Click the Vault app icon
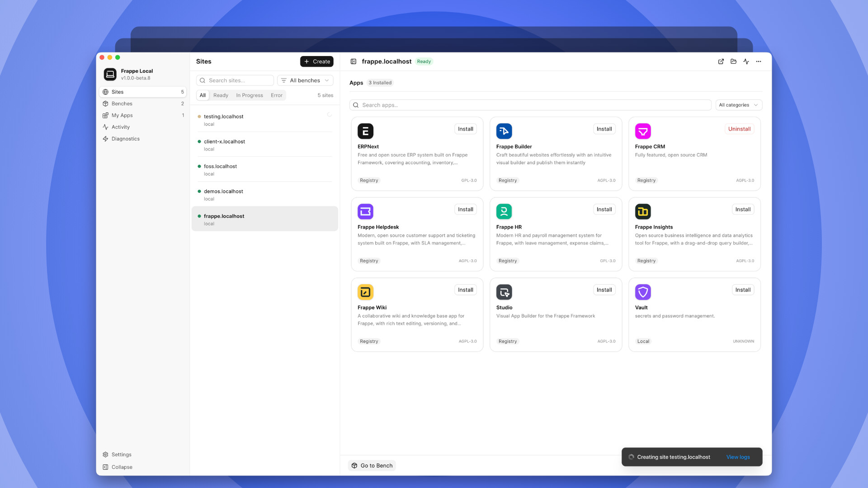Screen dimensions: 868x488 pyautogui.click(x=643, y=292)
